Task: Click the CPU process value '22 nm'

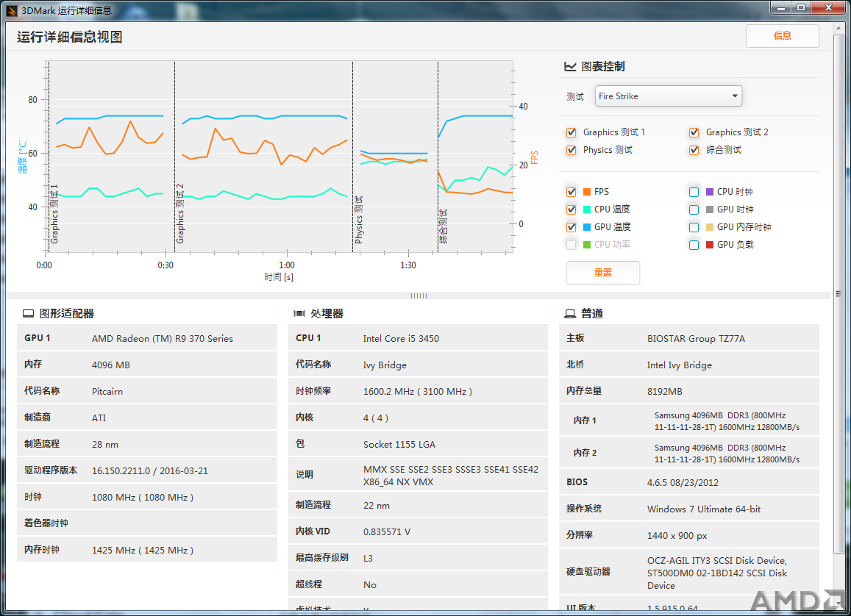Action: click(376, 506)
